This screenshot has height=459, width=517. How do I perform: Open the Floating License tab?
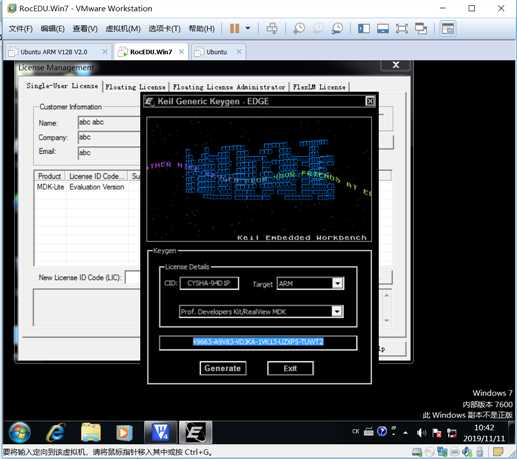click(x=135, y=87)
